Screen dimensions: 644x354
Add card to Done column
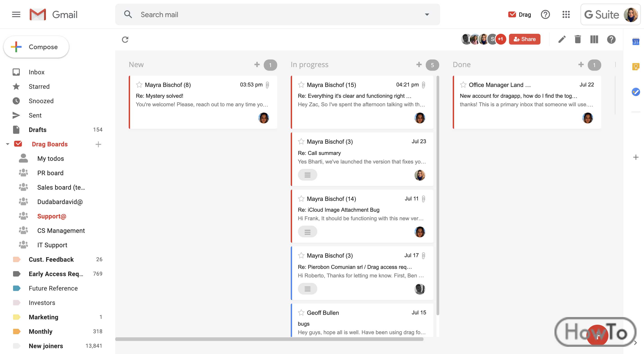(581, 65)
